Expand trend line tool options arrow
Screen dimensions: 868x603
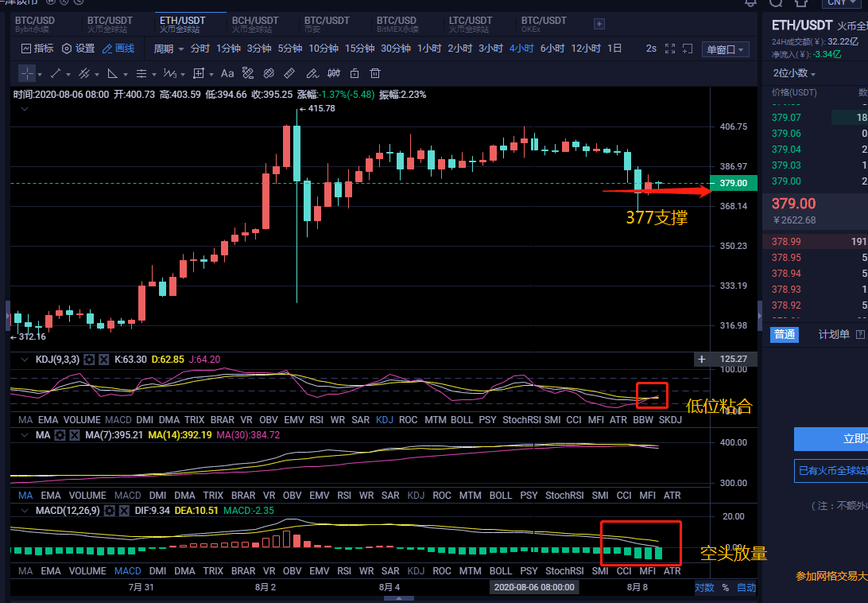coord(68,74)
